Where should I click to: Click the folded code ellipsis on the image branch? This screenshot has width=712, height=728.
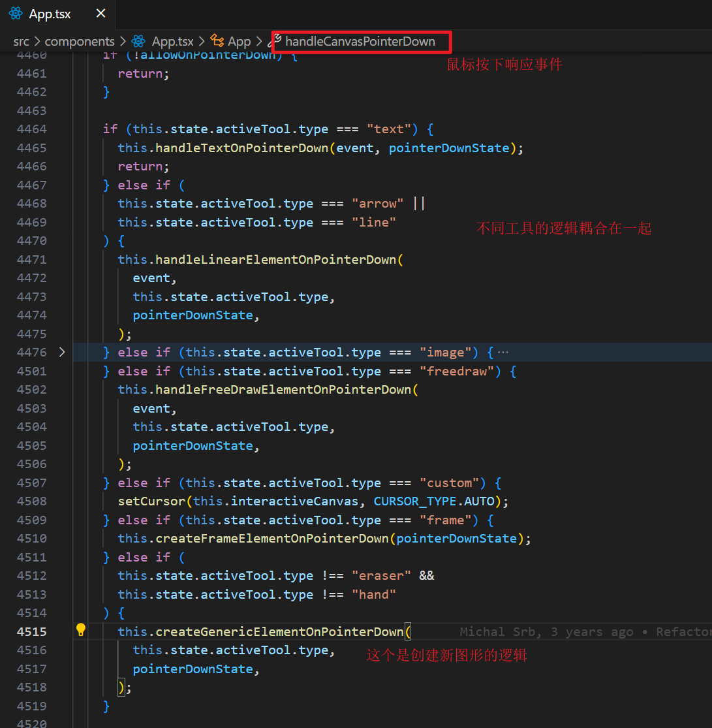503,352
